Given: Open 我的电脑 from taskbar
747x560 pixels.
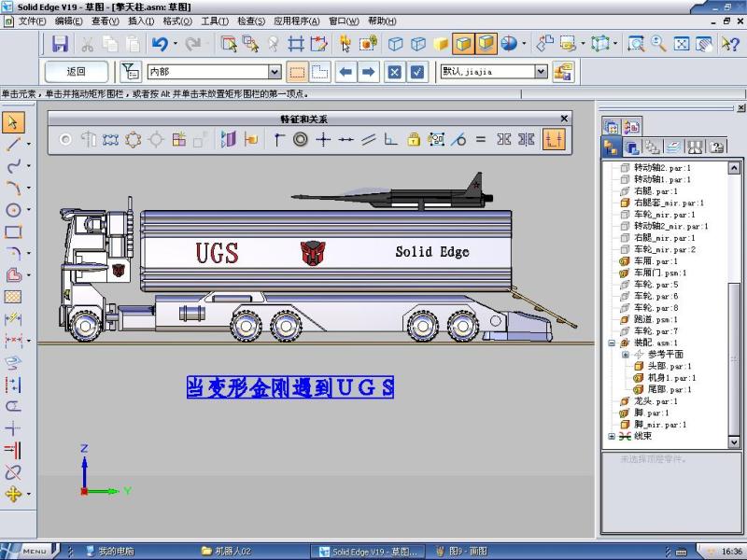Looking at the screenshot, I should 110,552.
